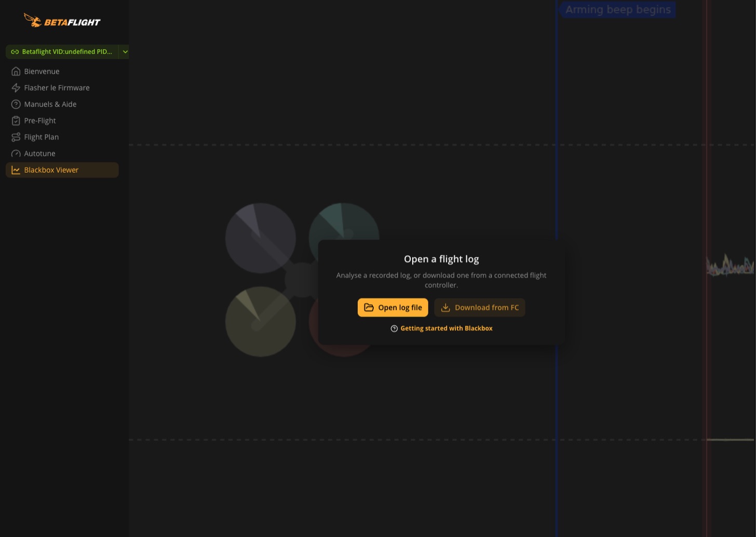Click the Blackbox Viewer chart icon
This screenshot has height=537, width=756.
click(x=16, y=170)
